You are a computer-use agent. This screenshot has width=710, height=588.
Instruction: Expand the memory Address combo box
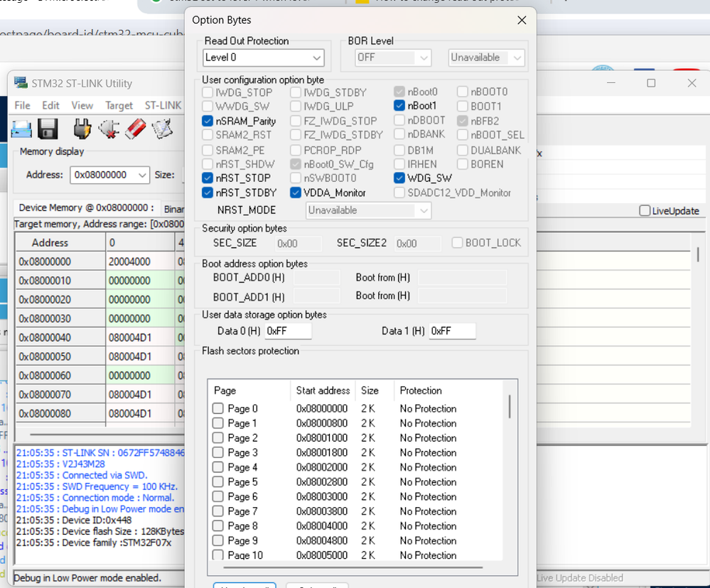click(142, 175)
